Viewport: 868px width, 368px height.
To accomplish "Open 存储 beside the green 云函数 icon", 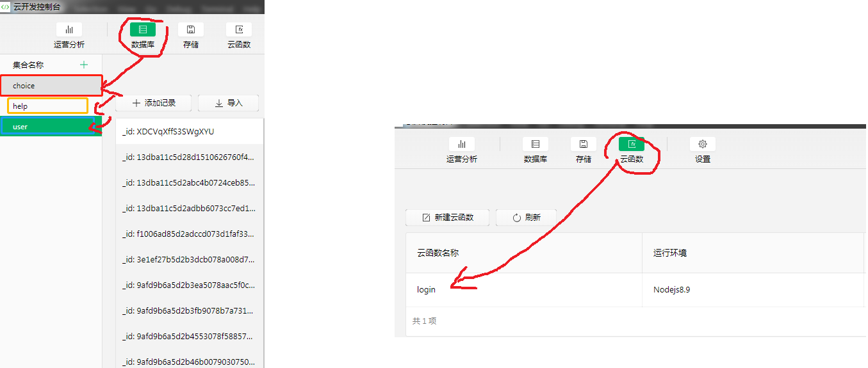I will point(583,145).
